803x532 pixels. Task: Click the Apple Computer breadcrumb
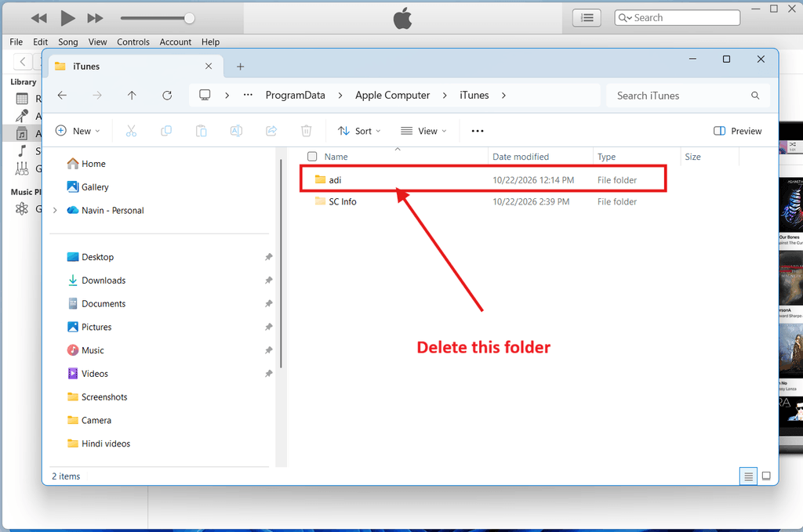coord(392,95)
